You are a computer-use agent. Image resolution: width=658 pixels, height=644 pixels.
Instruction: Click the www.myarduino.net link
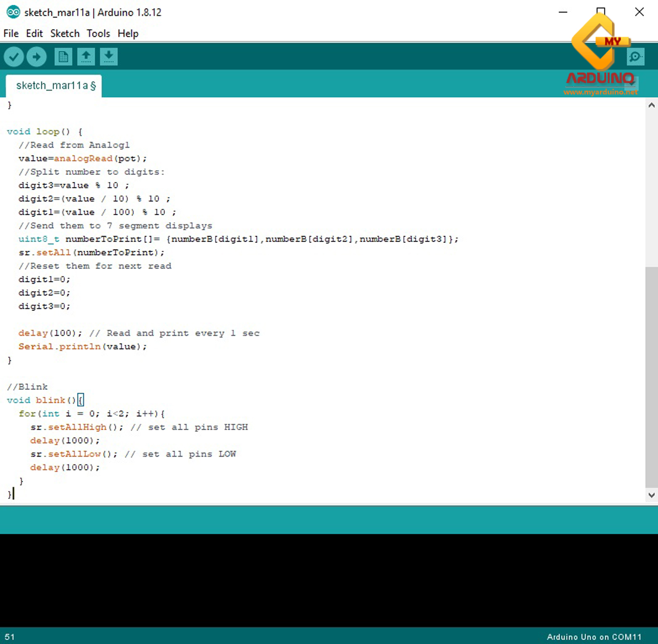click(x=601, y=93)
